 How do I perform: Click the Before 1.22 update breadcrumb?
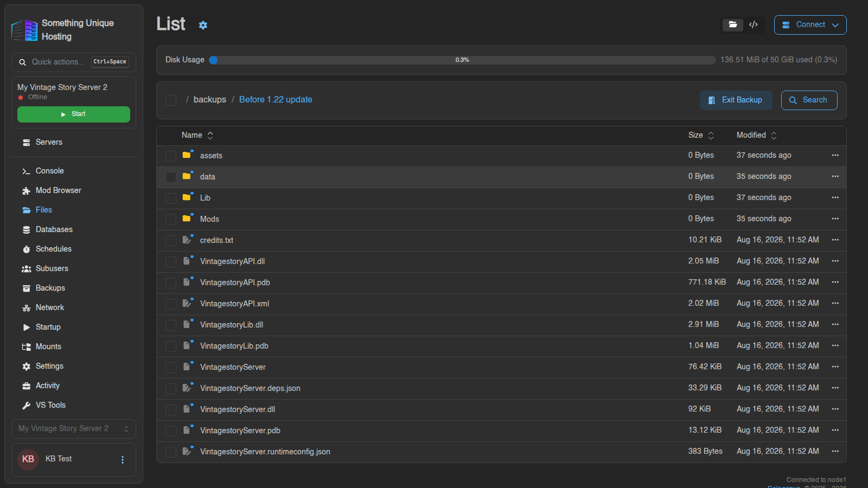coord(276,100)
